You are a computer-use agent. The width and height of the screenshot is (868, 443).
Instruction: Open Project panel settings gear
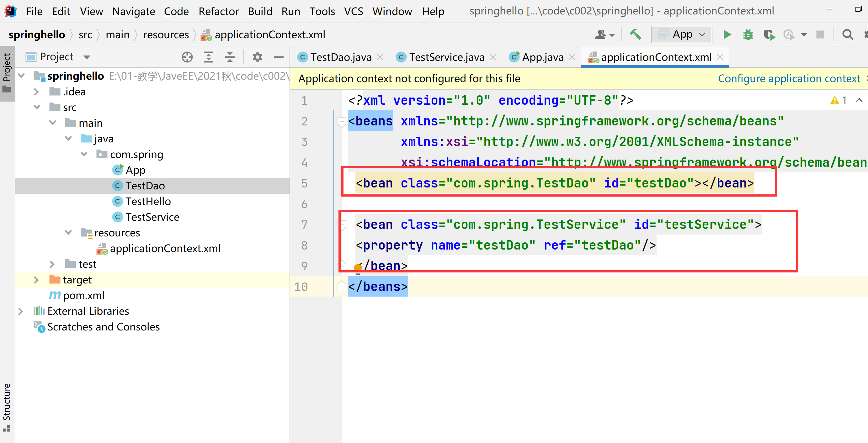[x=257, y=57]
